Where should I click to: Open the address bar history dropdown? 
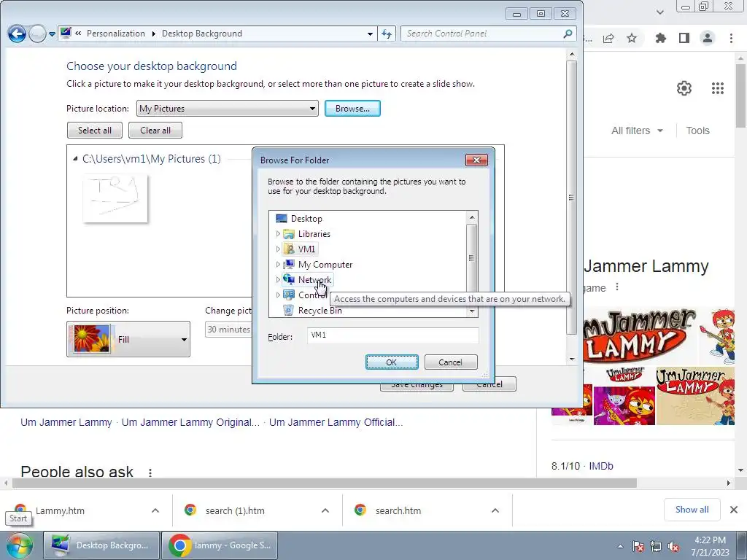coord(370,34)
